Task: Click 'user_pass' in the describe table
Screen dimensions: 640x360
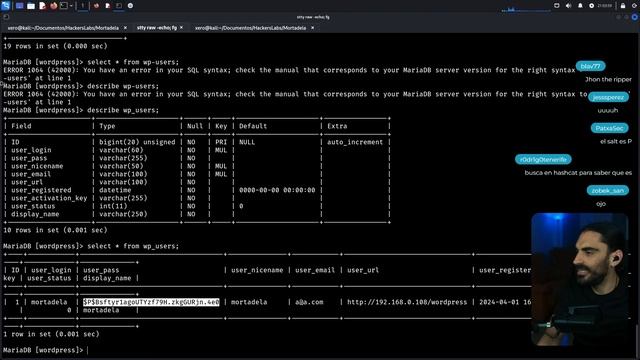Action: point(29,158)
